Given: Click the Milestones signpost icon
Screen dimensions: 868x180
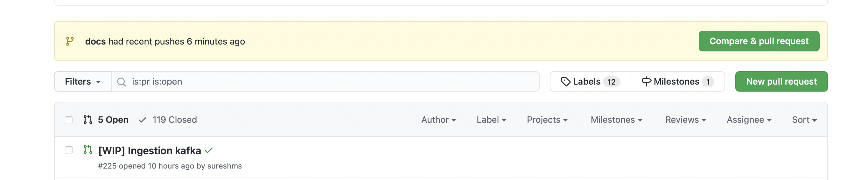Looking at the screenshot, I should pos(646,82).
